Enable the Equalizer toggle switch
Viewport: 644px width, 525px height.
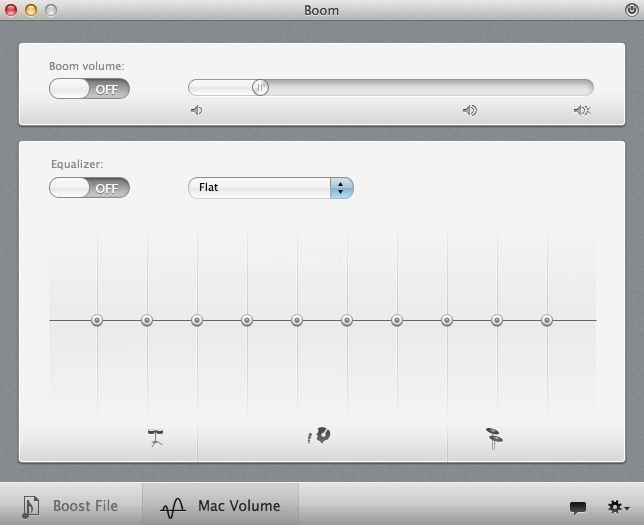(x=89, y=188)
